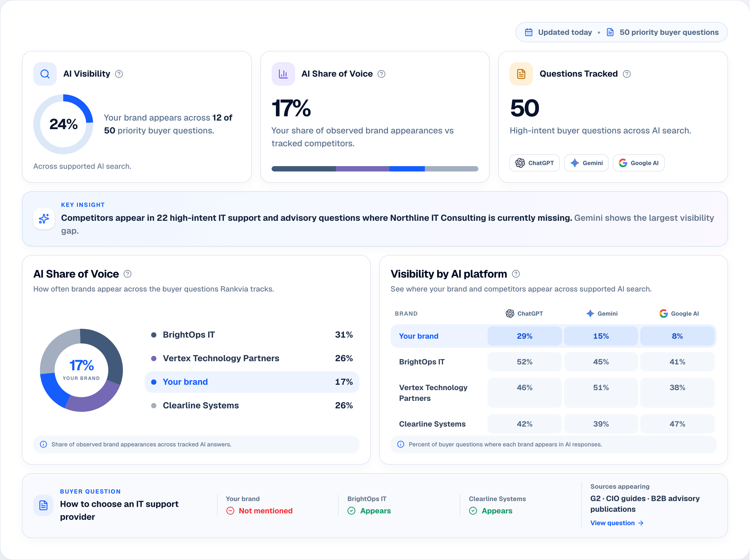
Task: Select the Google AI platform chip
Action: (639, 163)
